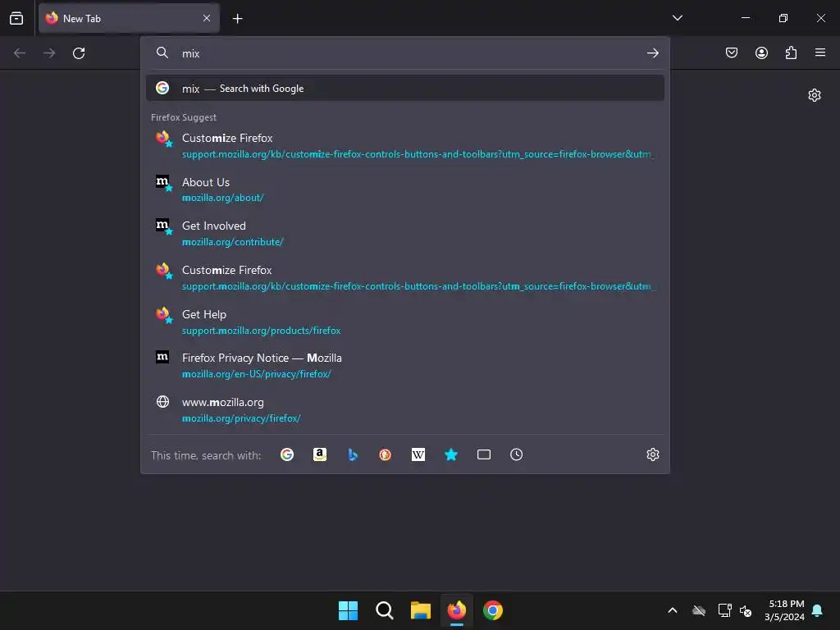Image resolution: width=840 pixels, height=630 pixels.
Task: Click the muted volume tray icon
Action: click(746, 610)
